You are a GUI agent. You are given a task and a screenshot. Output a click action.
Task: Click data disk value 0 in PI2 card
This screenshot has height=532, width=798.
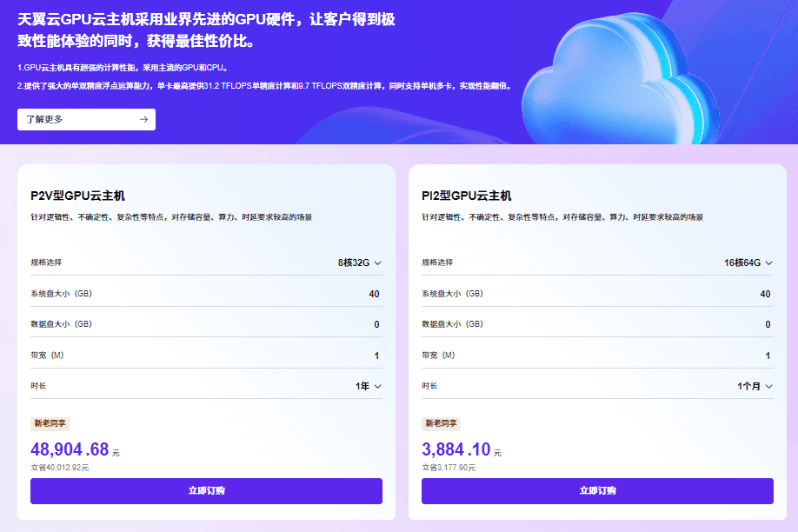(x=768, y=324)
